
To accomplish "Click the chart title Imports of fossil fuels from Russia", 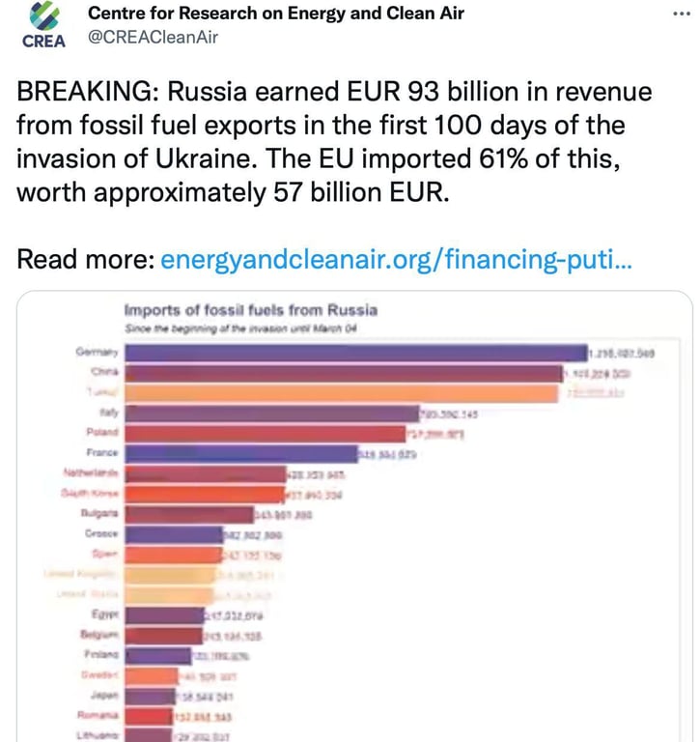I will coord(250,310).
